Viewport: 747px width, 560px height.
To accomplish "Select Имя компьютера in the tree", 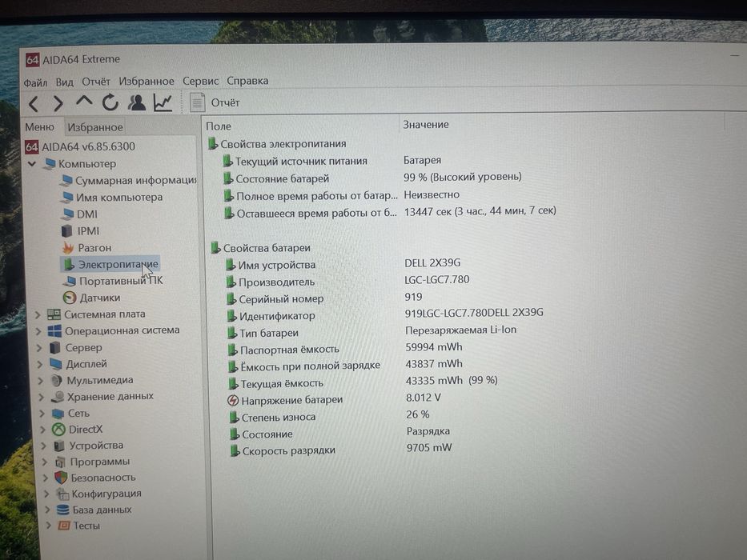I will 112,197.
